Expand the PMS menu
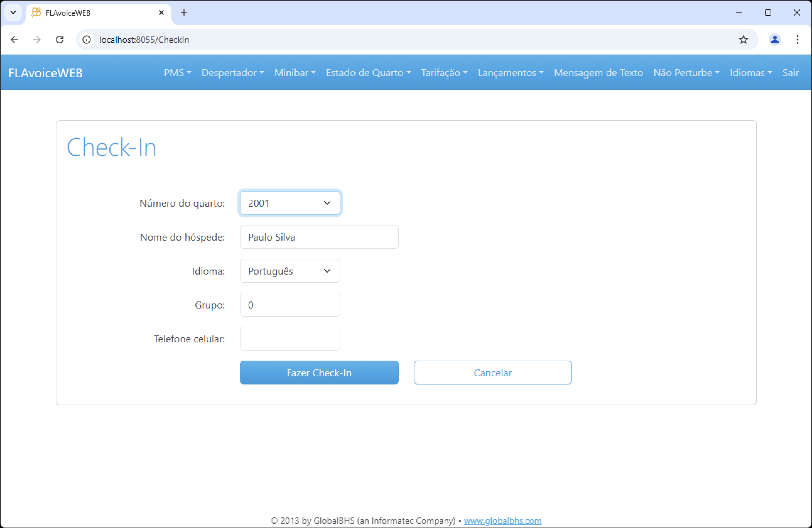Image resolution: width=812 pixels, height=528 pixels. pos(177,73)
